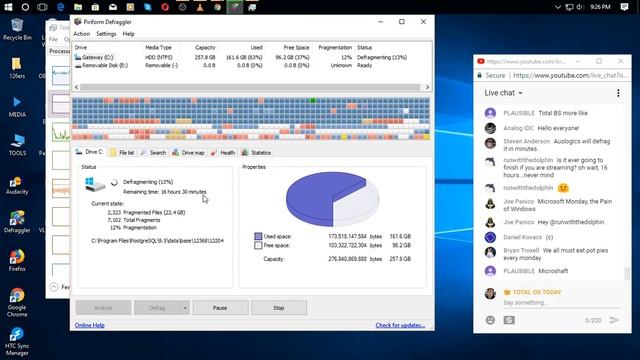Open Task View in the taskbar
This screenshot has width=640, height=360.
(42, 7)
